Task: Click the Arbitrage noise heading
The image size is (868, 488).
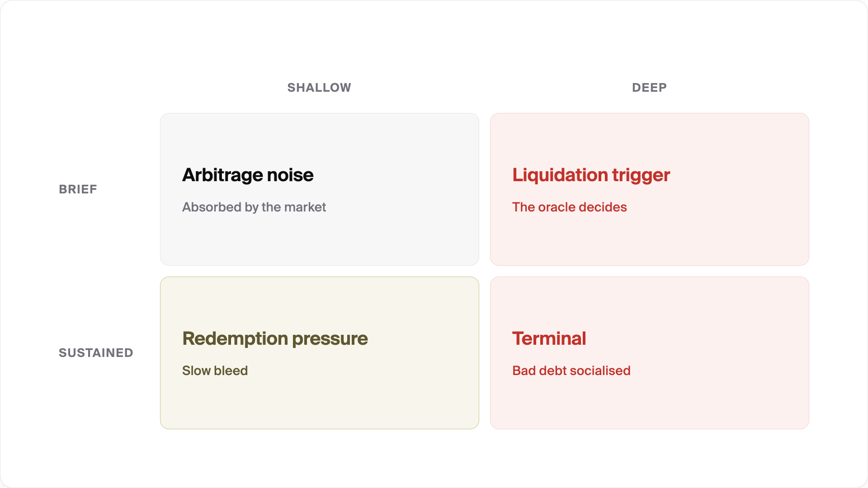Action: (x=248, y=175)
